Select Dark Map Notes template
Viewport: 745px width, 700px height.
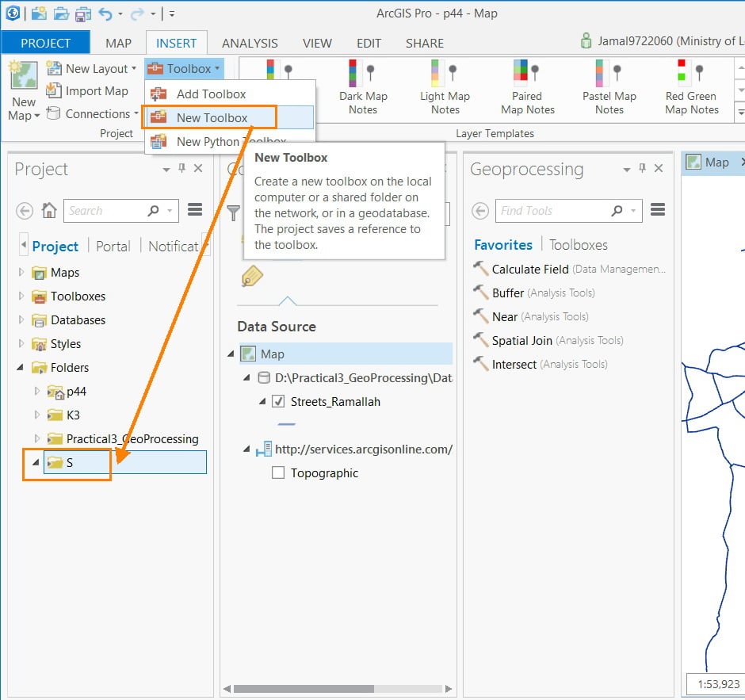364,87
